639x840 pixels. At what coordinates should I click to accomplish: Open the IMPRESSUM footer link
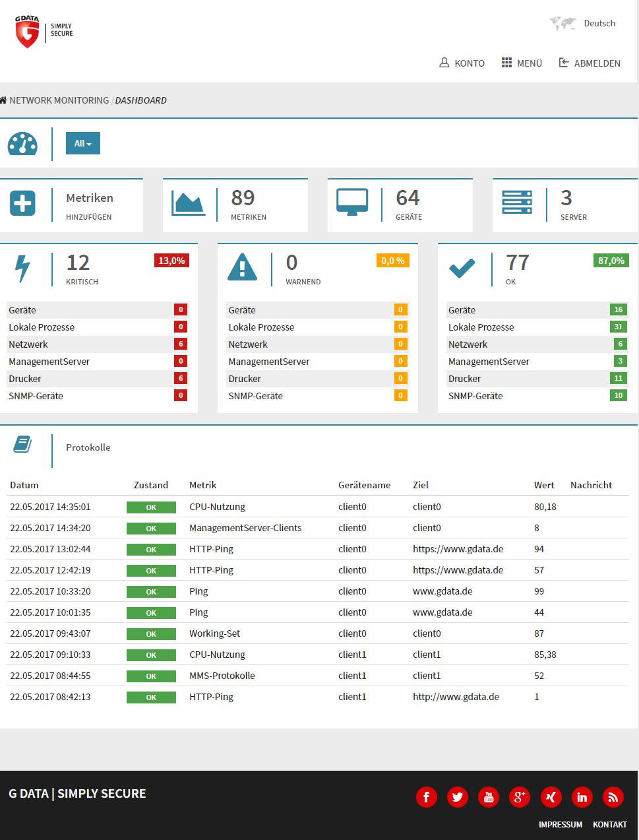tap(560, 824)
